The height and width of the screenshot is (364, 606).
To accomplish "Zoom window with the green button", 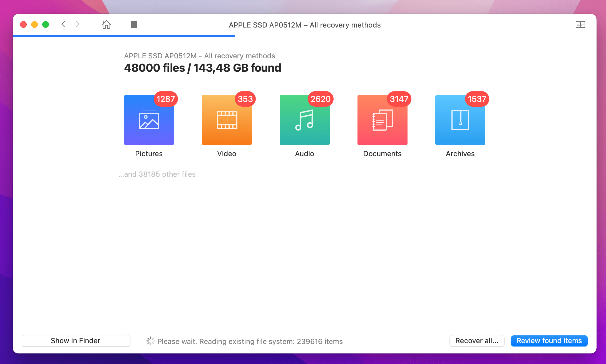I will [46, 25].
